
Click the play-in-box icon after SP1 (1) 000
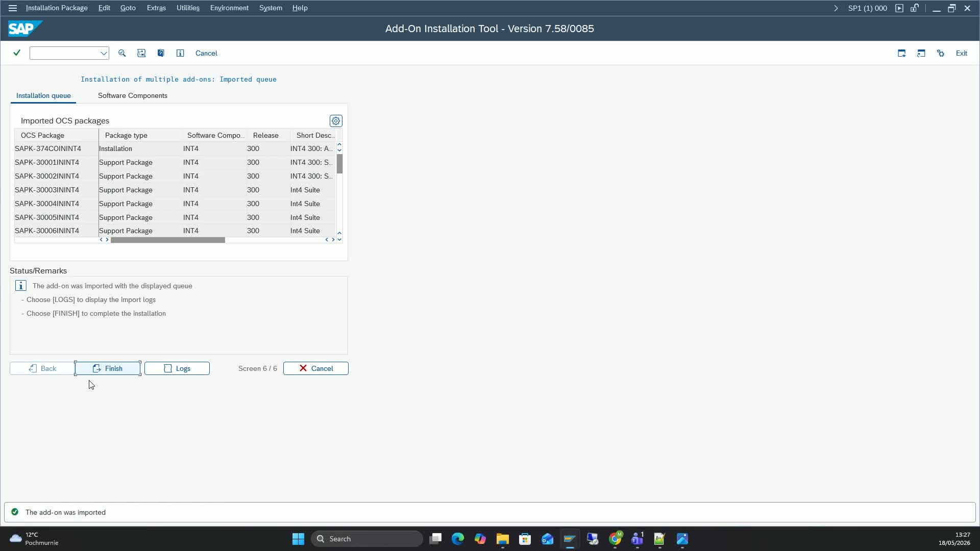coord(899,8)
